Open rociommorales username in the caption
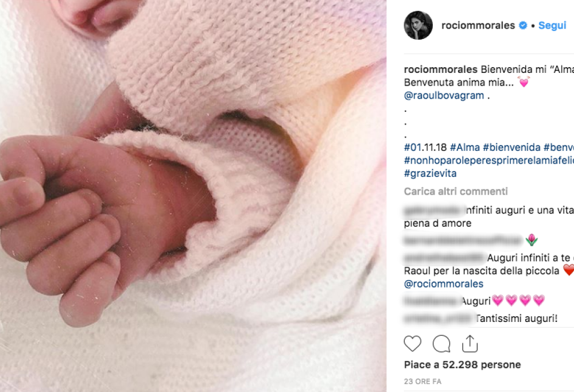 (x=441, y=69)
